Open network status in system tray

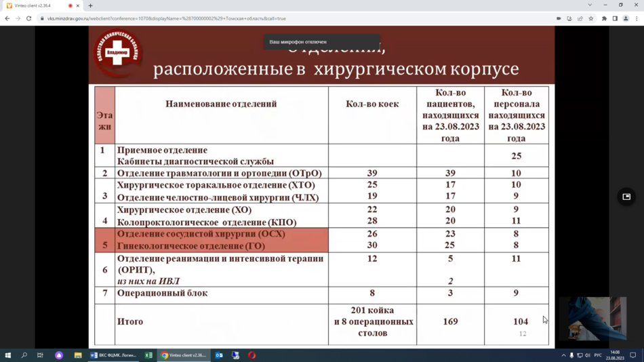pos(580,355)
